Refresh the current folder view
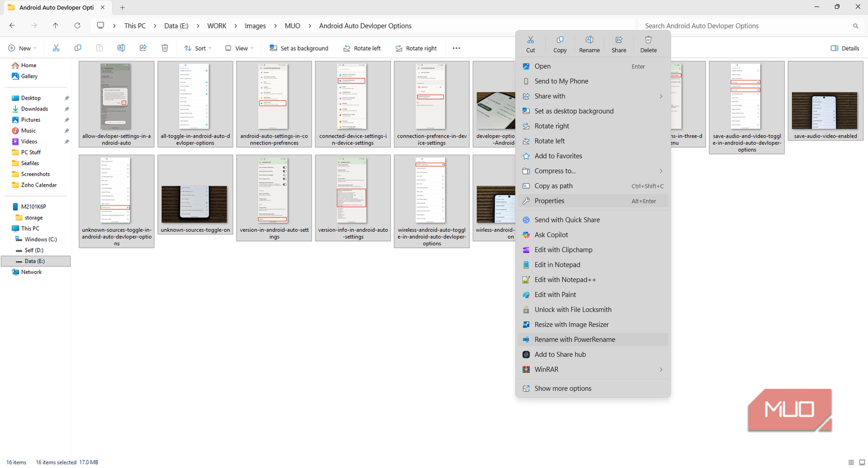 click(78, 25)
